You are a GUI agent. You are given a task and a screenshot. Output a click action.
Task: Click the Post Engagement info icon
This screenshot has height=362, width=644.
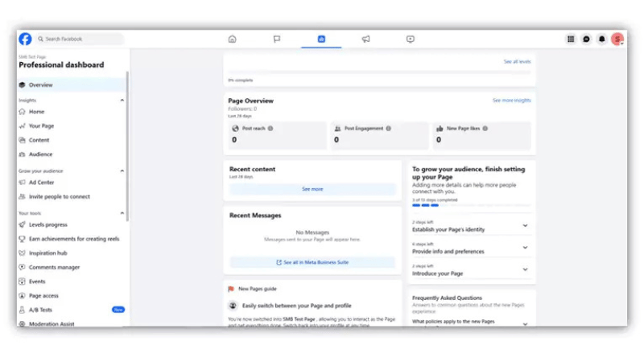pos(389,129)
